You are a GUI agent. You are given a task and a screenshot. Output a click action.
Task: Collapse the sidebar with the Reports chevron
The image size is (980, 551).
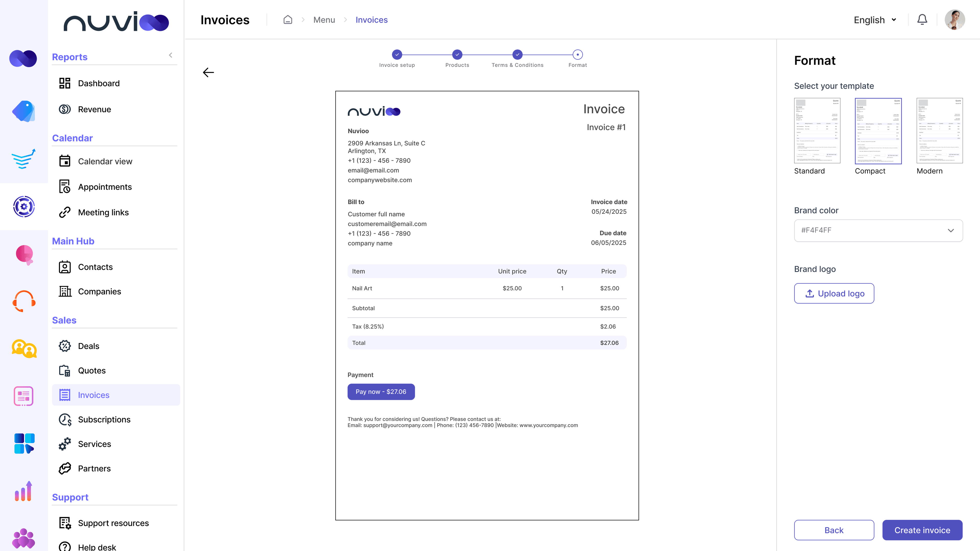tap(170, 55)
